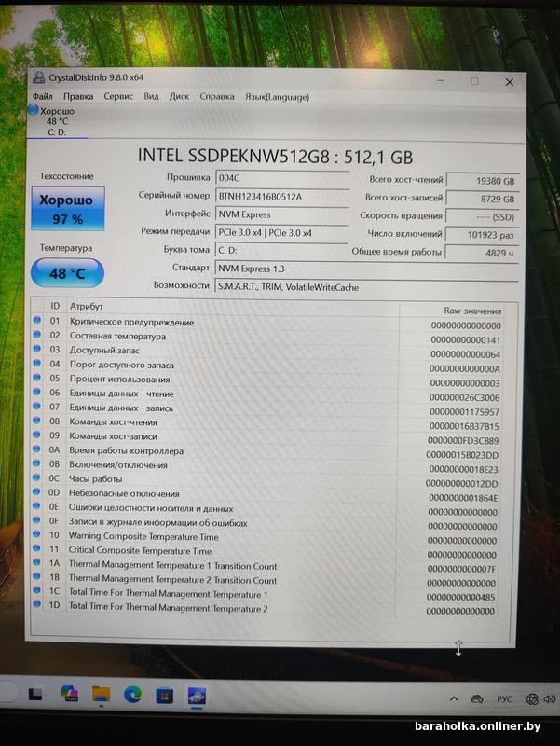The image size is (560, 746).
Task: Click the Атрибут column header
Action: [86, 306]
